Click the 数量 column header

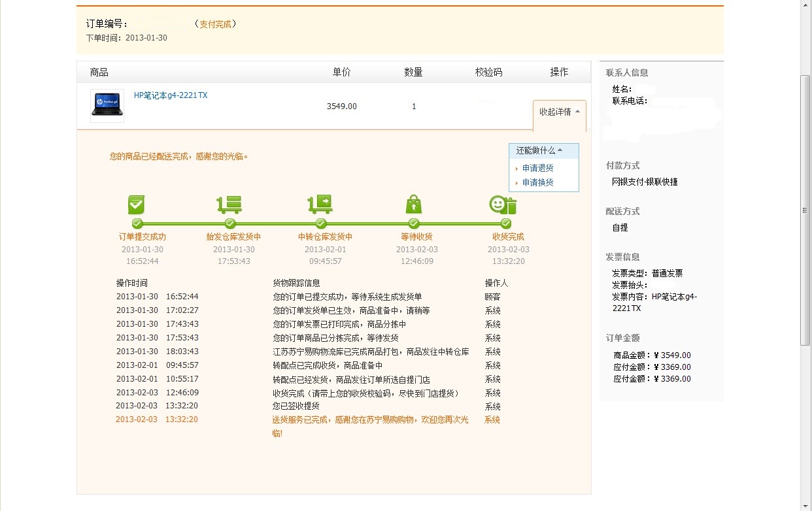(x=413, y=72)
